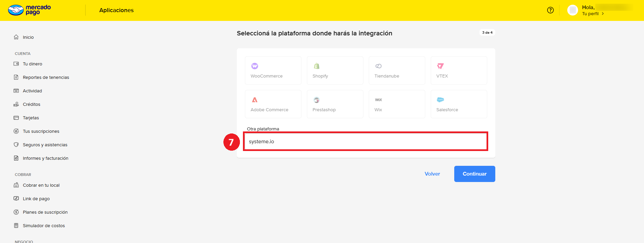Click the user profile avatar
Image resolution: width=644 pixels, height=243 pixels.
pos(573,10)
